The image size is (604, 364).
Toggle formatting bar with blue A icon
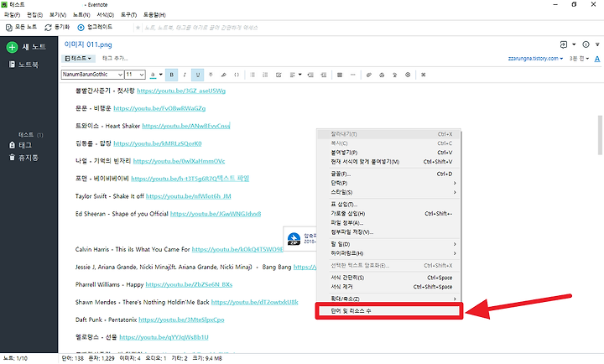tap(597, 59)
